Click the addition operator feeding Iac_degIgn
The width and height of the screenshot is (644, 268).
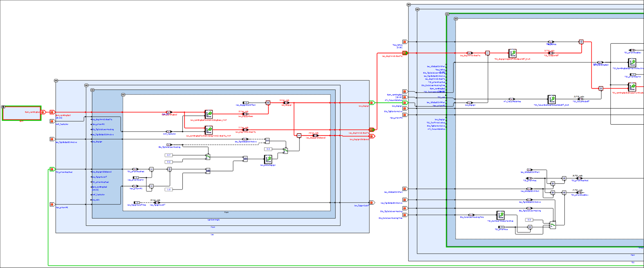[268, 103]
